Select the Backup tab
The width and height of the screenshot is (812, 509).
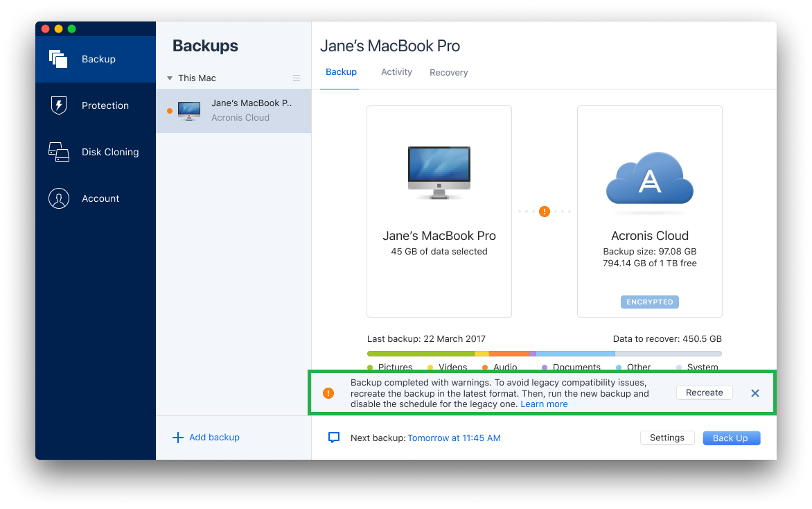point(341,71)
